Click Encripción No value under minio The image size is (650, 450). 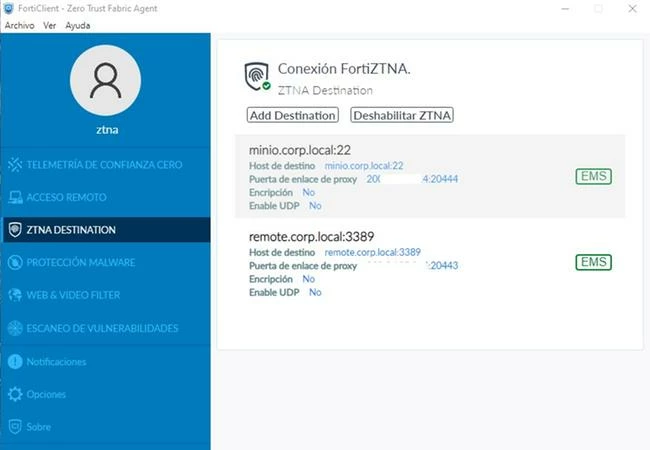pyautogui.click(x=308, y=192)
